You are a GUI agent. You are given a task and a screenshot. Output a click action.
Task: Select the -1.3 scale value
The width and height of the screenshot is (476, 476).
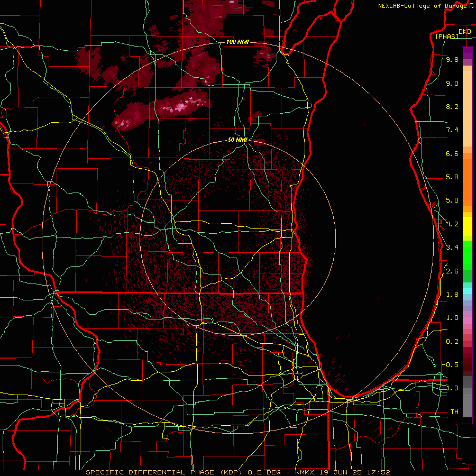[x=451, y=388]
